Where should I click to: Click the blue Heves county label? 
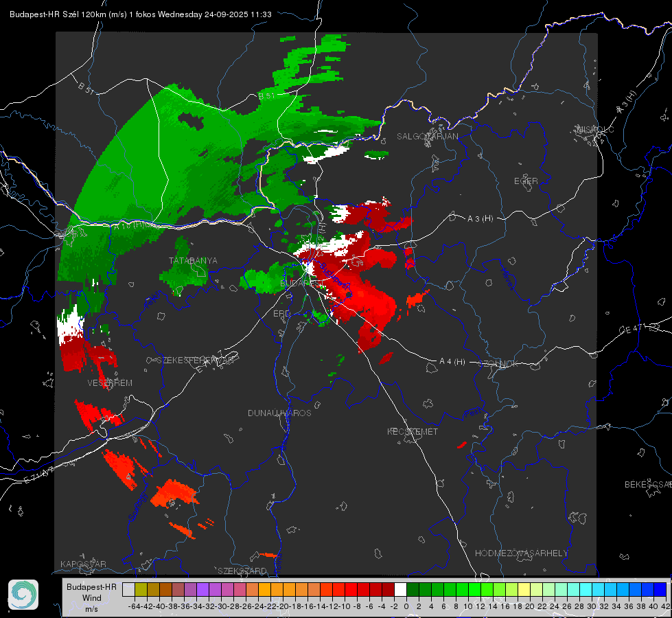tap(507, 279)
